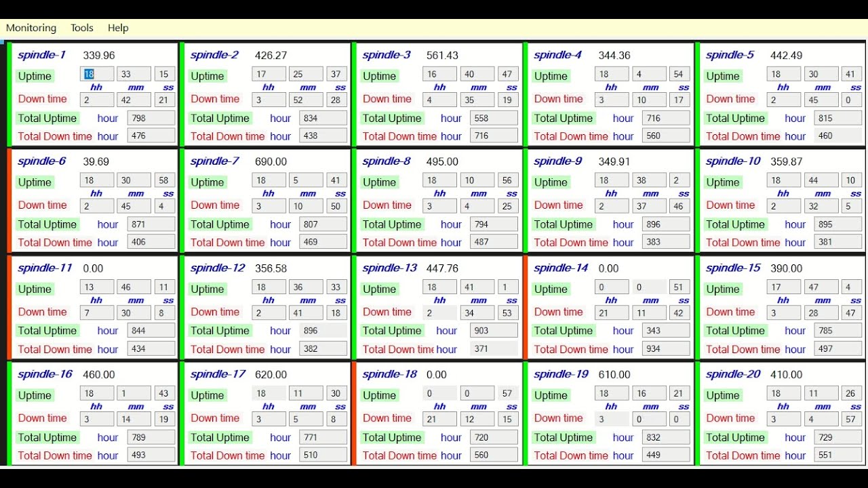Screen dimensions: 868x488
Task: Click spindle-12 Total Uptime field 896
Action: (323, 331)
